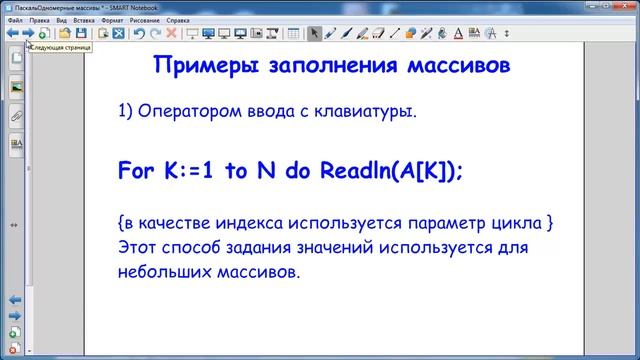Select the Magic pen tool
Viewport: 640px width, 360px height.
point(426,33)
